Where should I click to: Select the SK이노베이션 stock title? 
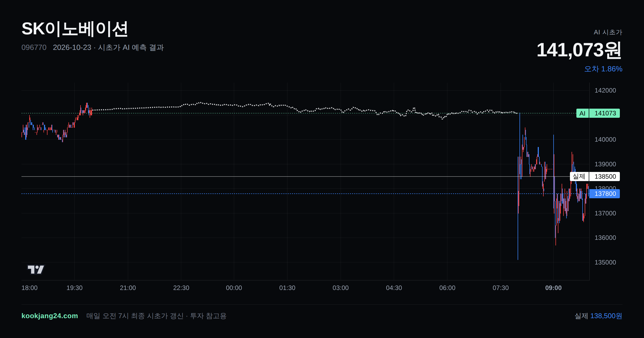pyautogui.click(x=75, y=29)
